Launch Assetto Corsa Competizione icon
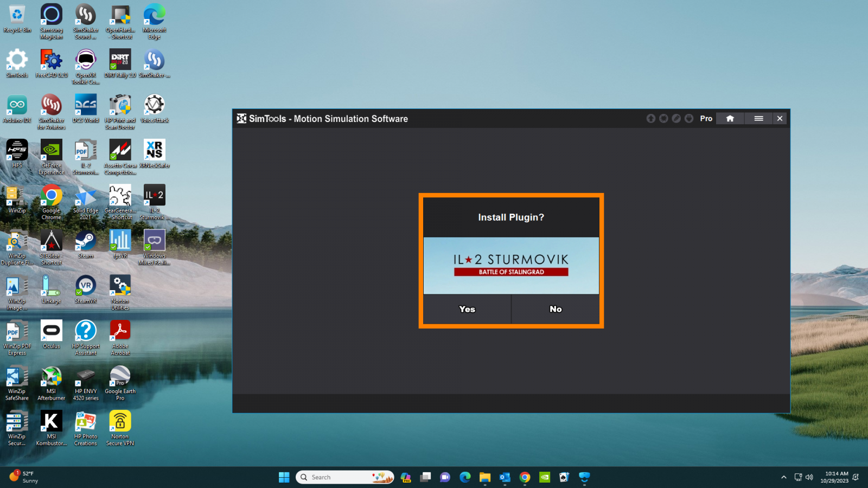The image size is (868, 488). pyautogui.click(x=120, y=157)
